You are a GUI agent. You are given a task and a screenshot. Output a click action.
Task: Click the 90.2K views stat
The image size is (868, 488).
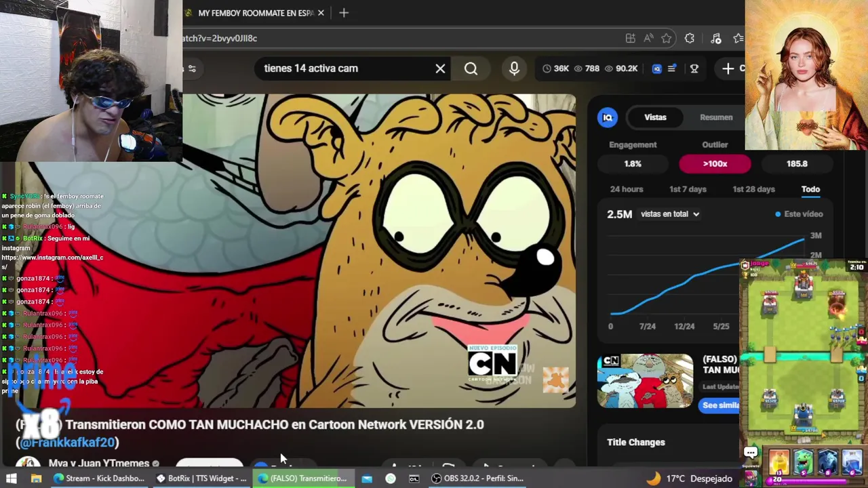click(x=620, y=68)
